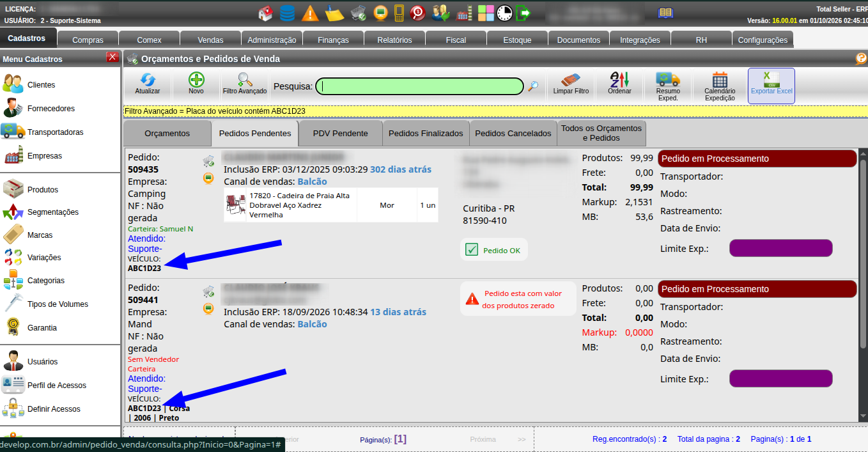Open the yellow mobile phone icon
Screen dimensions: 868x452
click(399, 13)
